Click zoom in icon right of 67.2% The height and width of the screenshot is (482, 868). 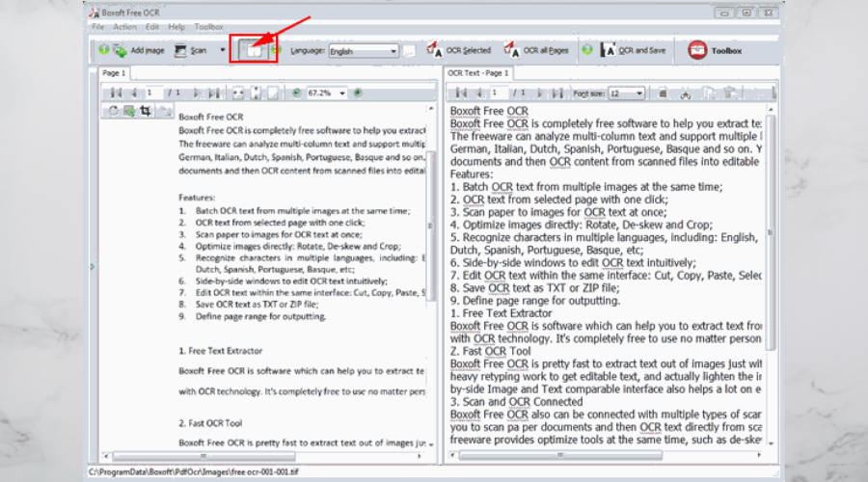[358, 93]
